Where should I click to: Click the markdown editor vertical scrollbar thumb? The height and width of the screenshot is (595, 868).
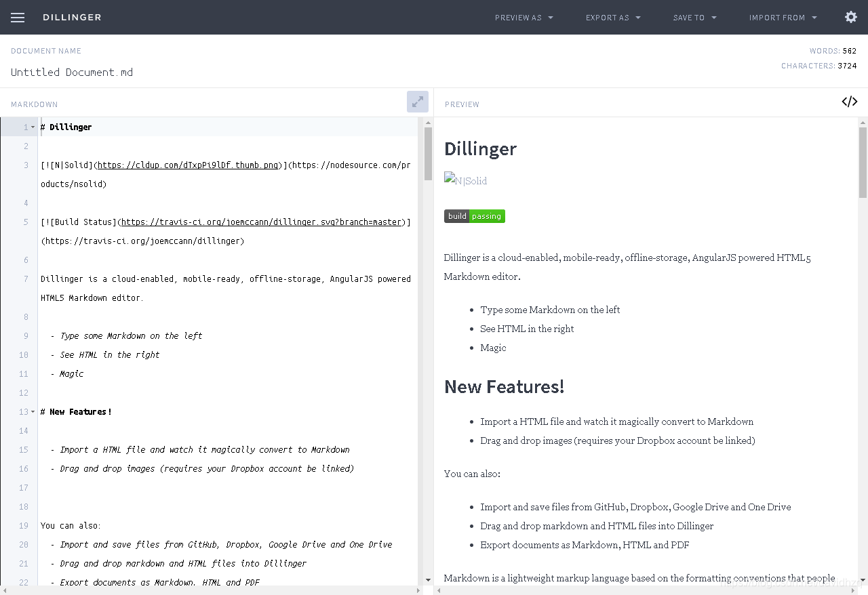pos(428,154)
